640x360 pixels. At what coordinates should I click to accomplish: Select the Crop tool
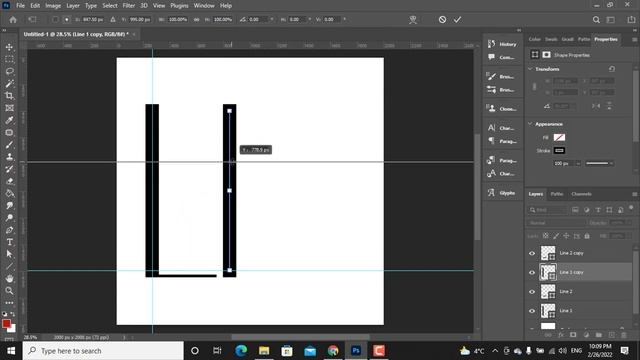coord(9,96)
